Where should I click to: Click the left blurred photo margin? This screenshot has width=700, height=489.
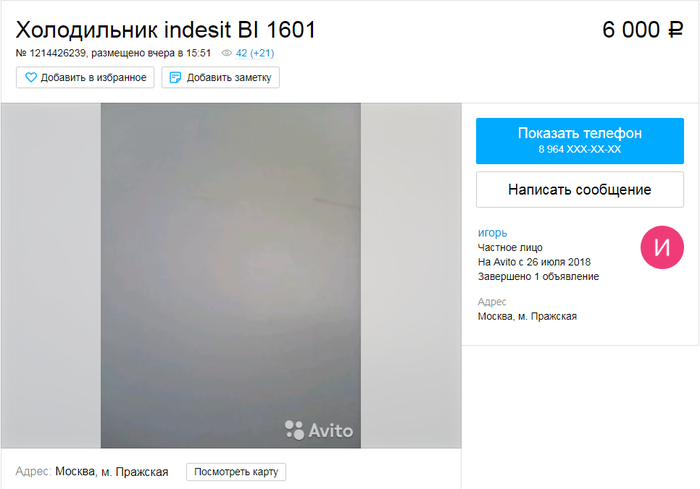(51, 275)
